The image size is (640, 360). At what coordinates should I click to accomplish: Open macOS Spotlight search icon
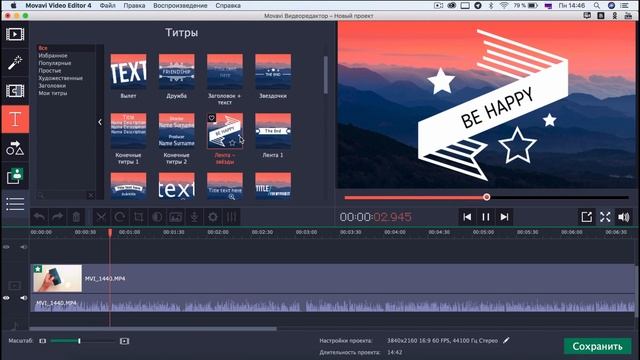click(597, 6)
